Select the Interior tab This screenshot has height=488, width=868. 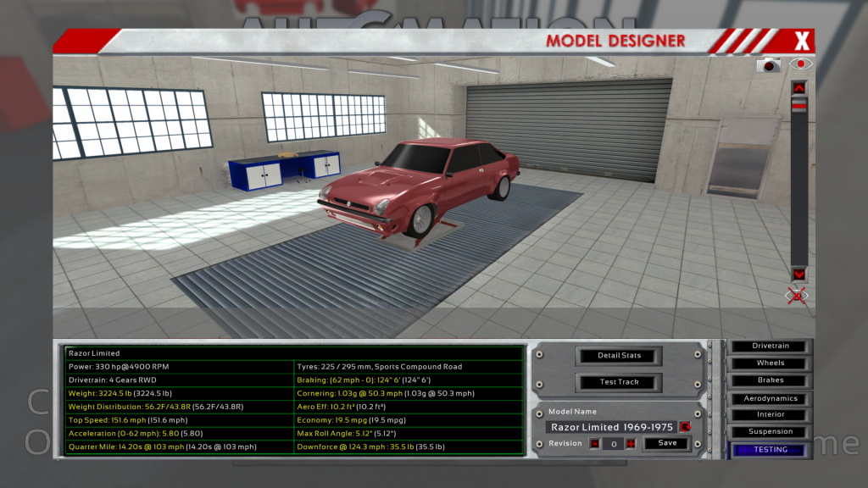(770, 414)
